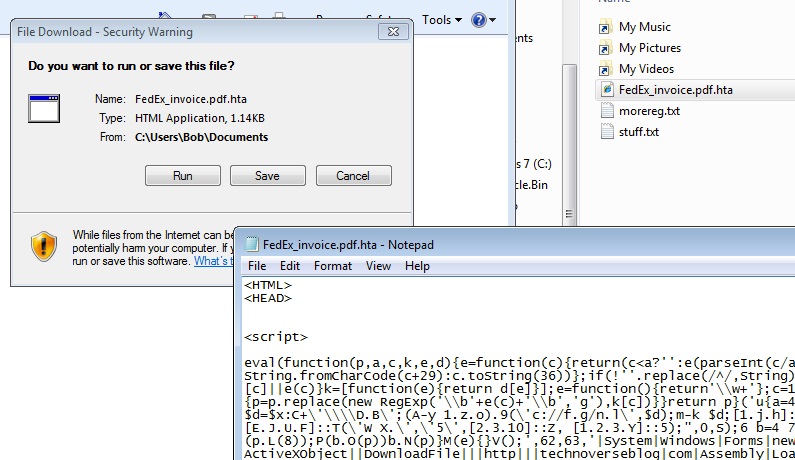The image size is (795, 460).
Task: Cancel the file download dialog
Action: [353, 175]
